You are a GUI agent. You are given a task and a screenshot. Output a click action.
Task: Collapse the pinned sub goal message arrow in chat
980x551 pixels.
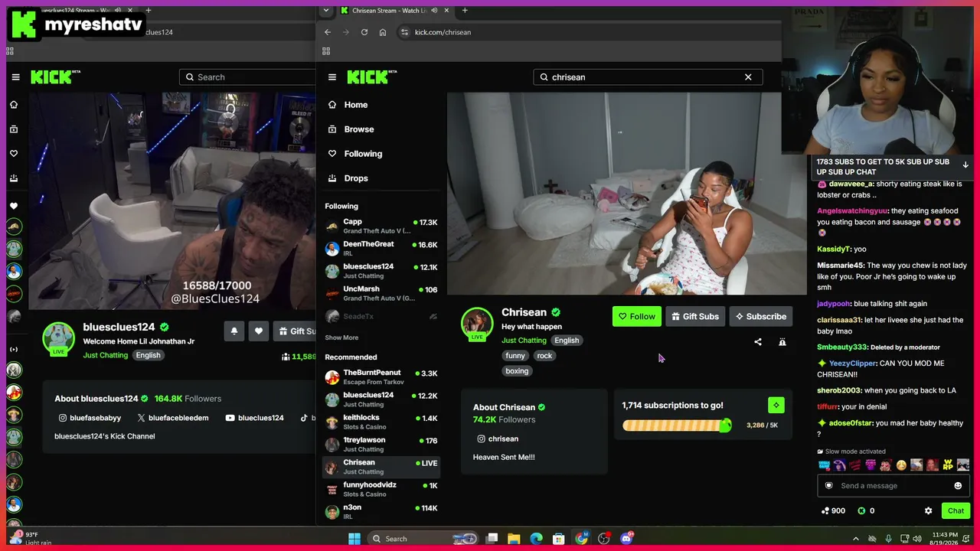pos(965,165)
